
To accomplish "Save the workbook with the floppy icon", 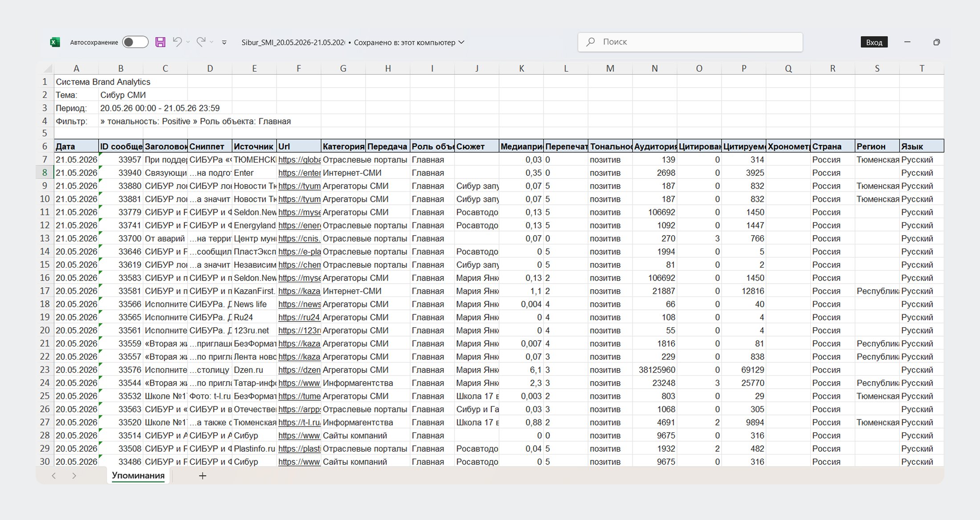I will tap(160, 42).
